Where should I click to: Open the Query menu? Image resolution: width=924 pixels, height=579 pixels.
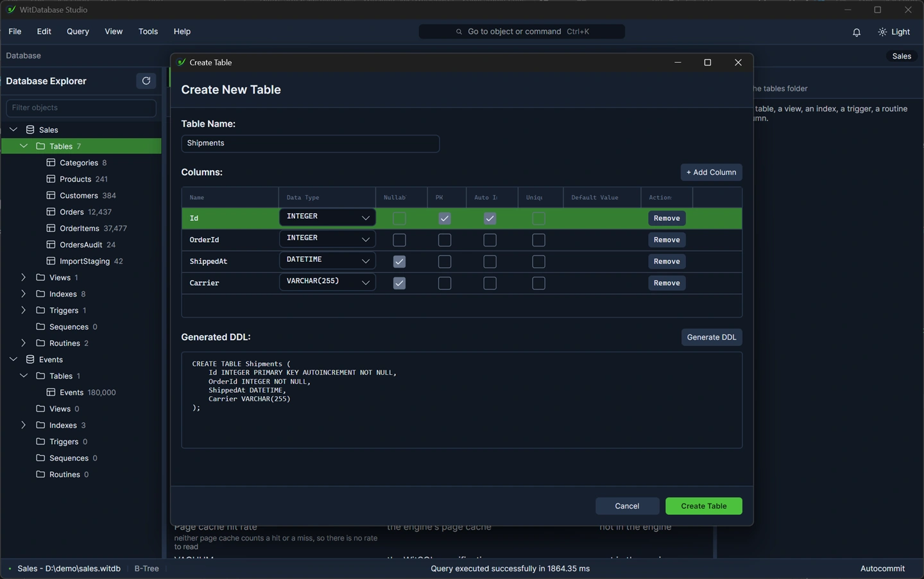coord(78,31)
